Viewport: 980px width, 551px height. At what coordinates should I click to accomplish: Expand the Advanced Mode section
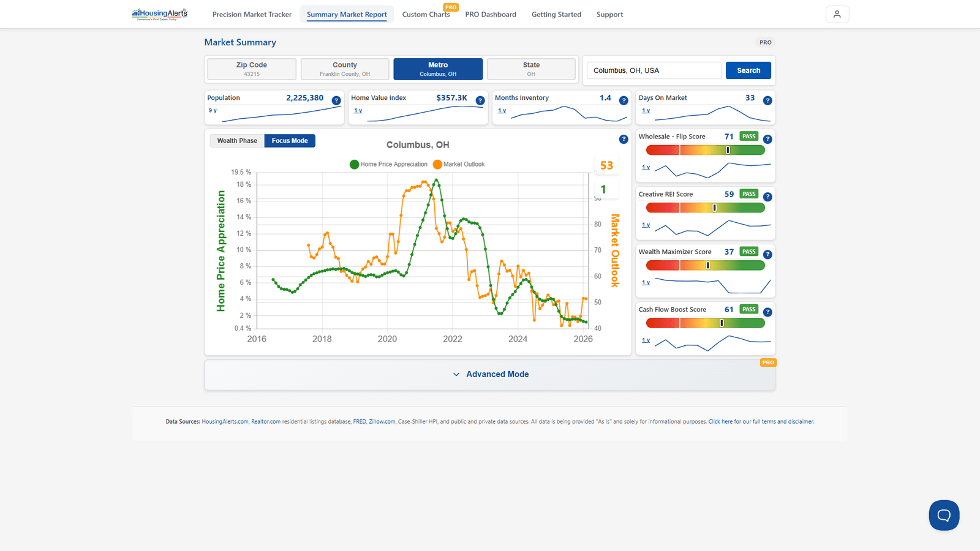click(x=490, y=374)
